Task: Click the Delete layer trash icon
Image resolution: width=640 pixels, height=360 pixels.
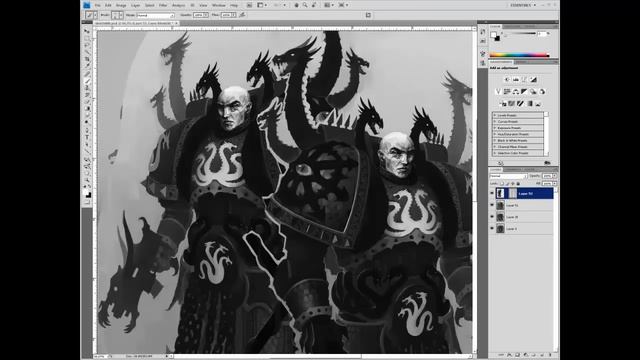Action: (x=550, y=355)
